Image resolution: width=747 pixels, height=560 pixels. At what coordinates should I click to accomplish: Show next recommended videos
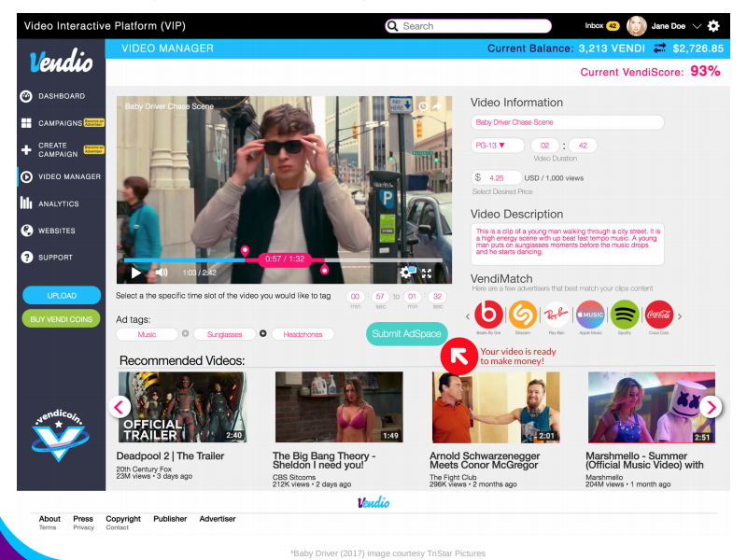tap(712, 407)
